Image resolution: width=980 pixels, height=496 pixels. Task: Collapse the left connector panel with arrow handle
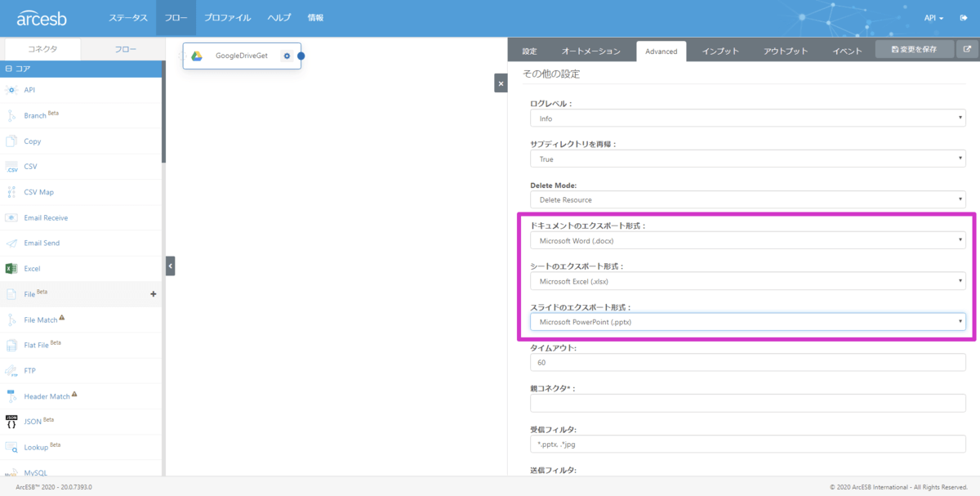[x=170, y=266]
